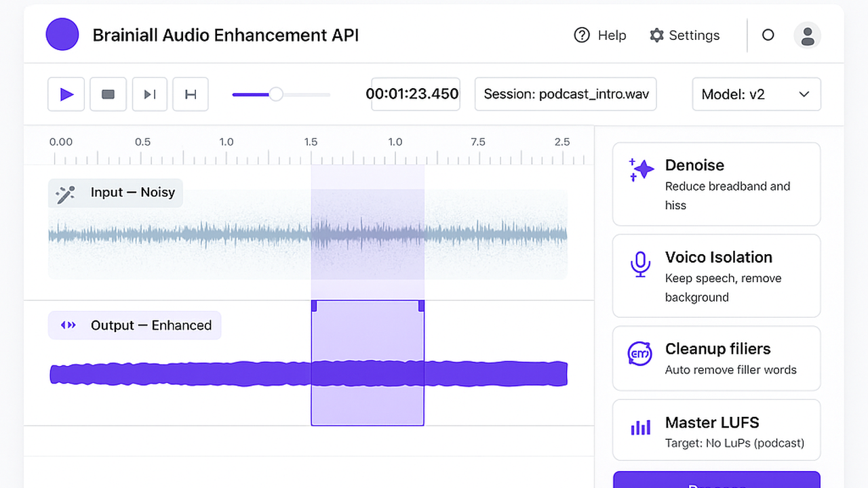868x488 pixels.
Task: Click the purple process button at panel bottom
Action: click(x=716, y=480)
